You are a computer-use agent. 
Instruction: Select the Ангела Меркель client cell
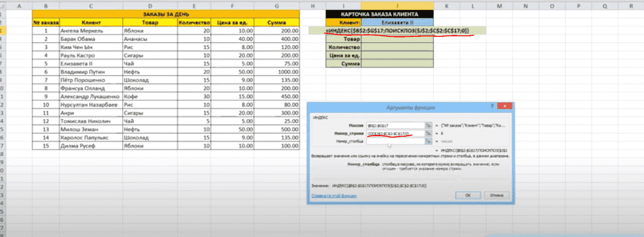pos(91,31)
